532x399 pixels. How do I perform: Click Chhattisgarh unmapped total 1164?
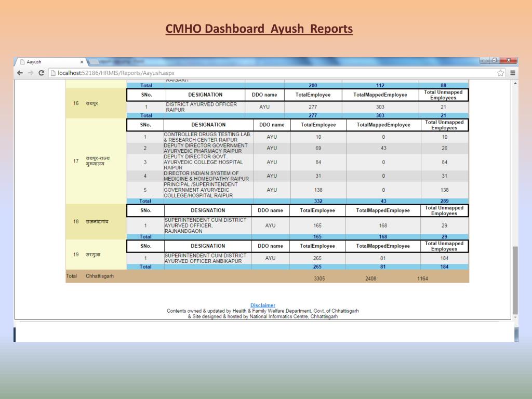422,278
